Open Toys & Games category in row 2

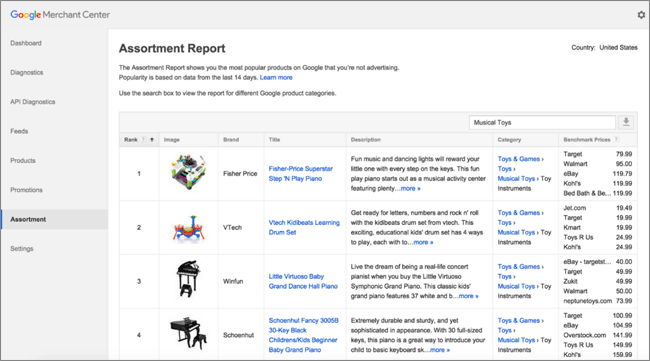click(x=519, y=213)
